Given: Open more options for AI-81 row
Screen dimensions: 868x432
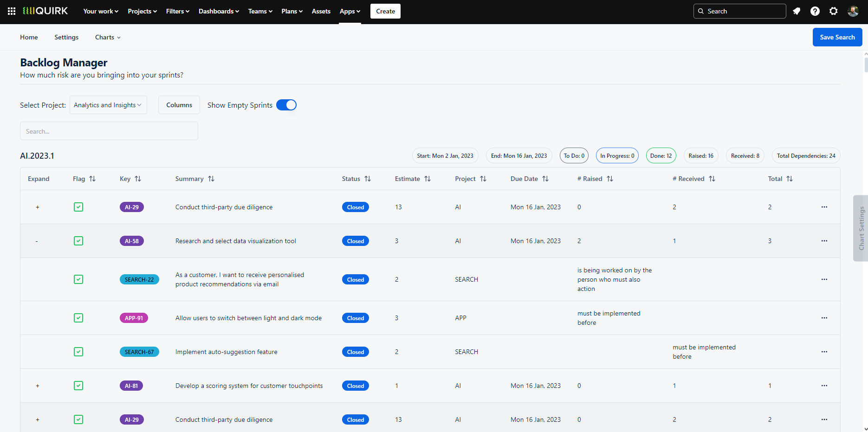Looking at the screenshot, I should pos(824,386).
